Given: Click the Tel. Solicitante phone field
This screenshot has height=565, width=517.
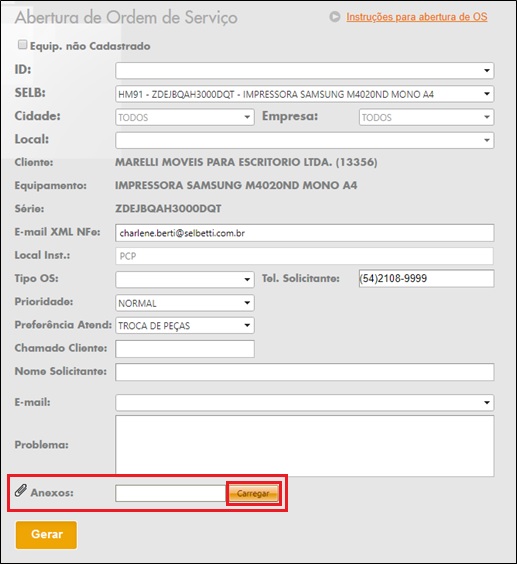Looking at the screenshot, I should [426, 279].
